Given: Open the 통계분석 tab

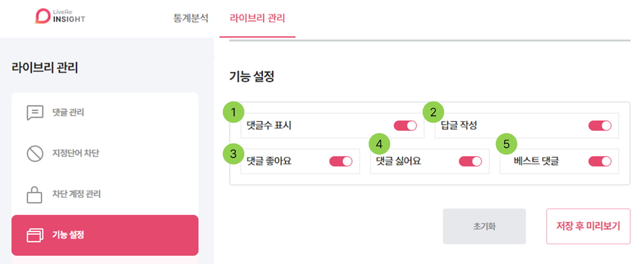Looking at the screenshot, I should 191,18.
